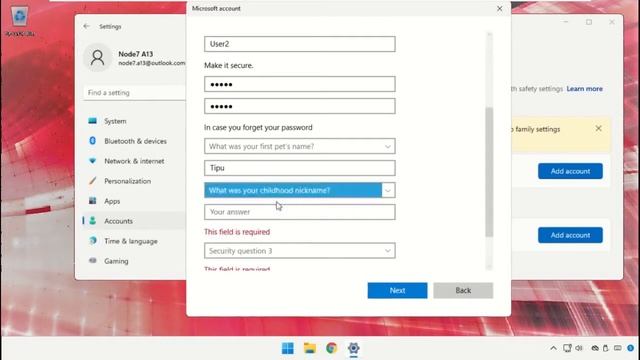Click the Settings back arrow
Viewport: 640px width, 360px height.
coord(87,26)
